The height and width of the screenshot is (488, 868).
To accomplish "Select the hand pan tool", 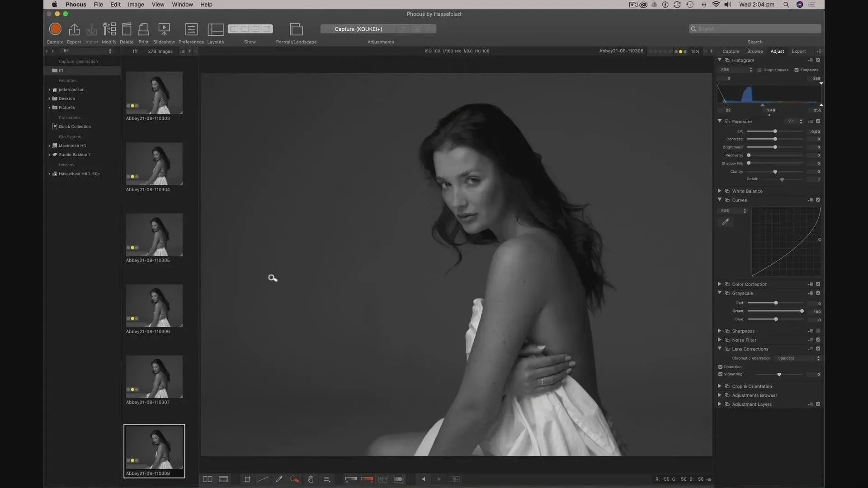I will point(311,479).
